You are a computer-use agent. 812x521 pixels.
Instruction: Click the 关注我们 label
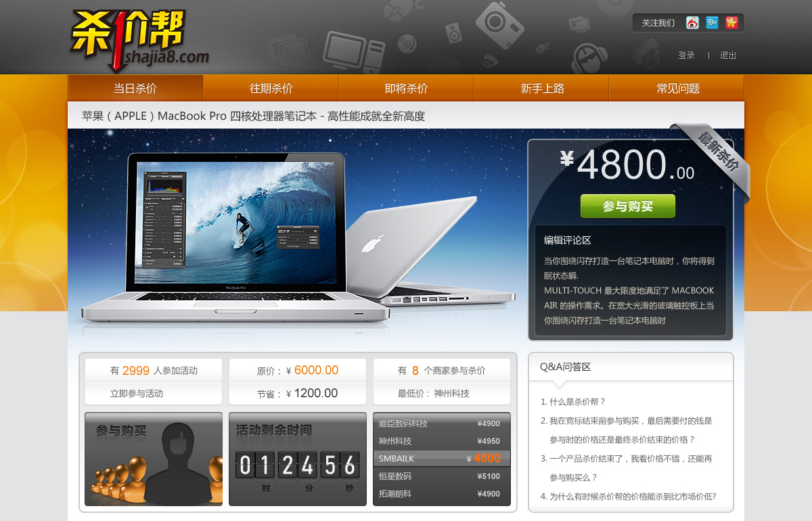point(658,23)
